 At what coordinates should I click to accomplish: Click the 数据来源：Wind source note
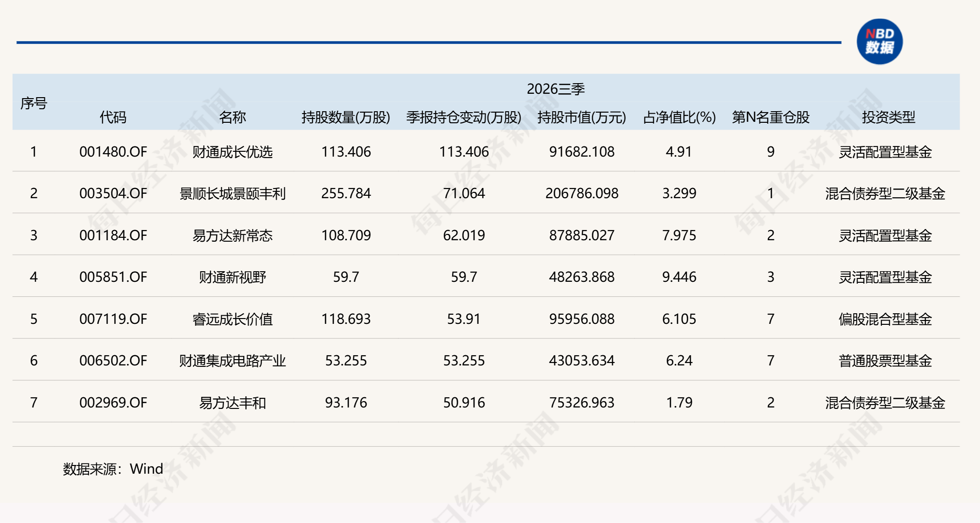click(113, 469)
